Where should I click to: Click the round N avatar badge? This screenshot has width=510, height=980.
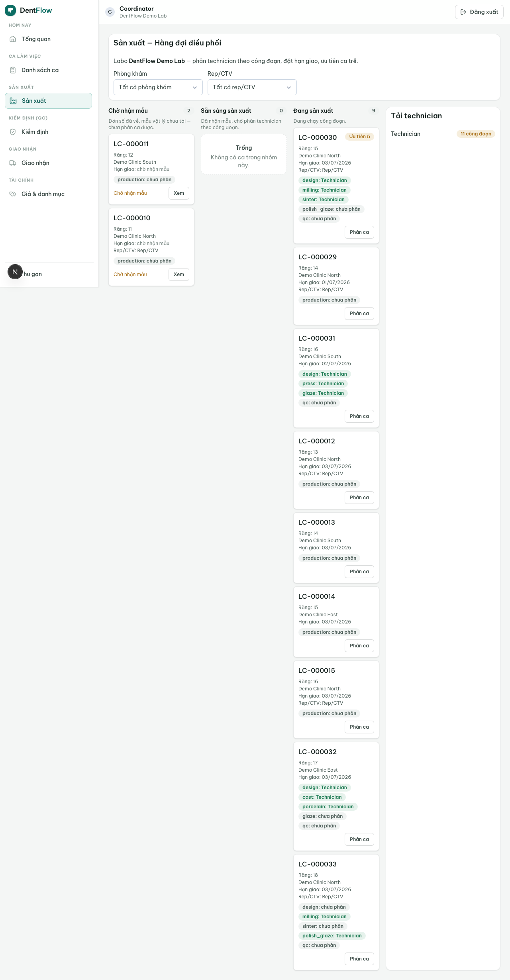tap(15, 272)
